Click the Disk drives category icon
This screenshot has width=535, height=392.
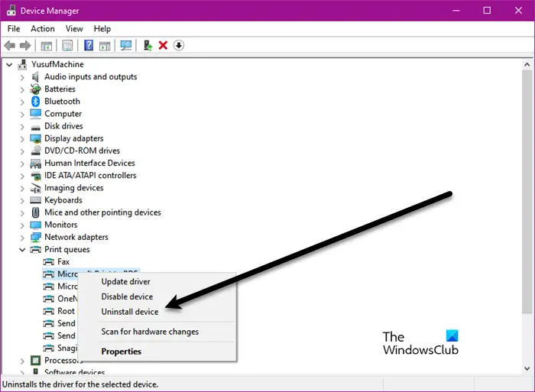35,128
